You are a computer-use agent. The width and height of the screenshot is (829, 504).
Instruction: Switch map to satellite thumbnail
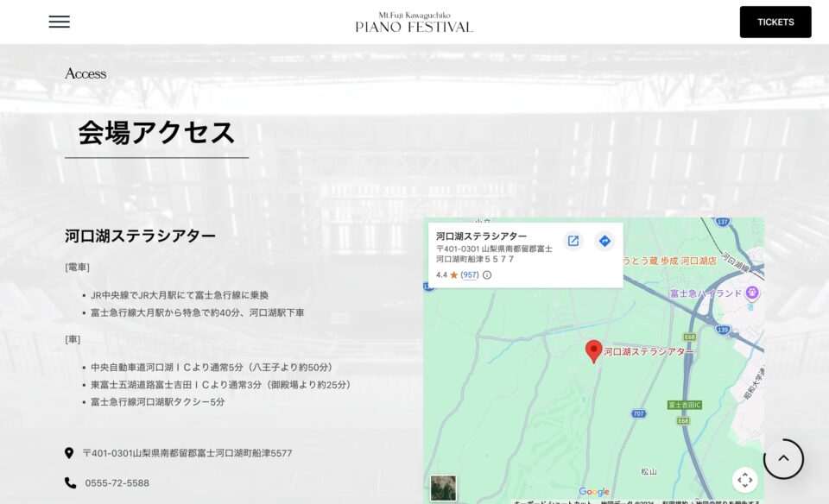pos(443,487)
